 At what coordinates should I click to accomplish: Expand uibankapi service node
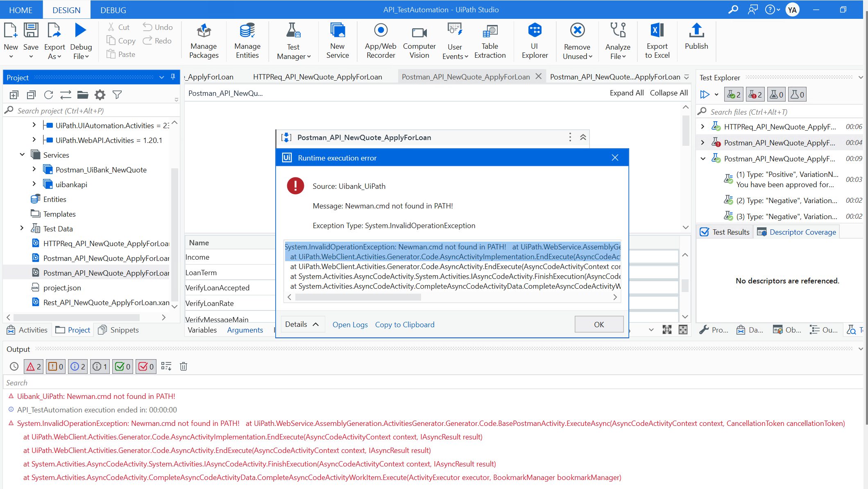coord(34,184)
